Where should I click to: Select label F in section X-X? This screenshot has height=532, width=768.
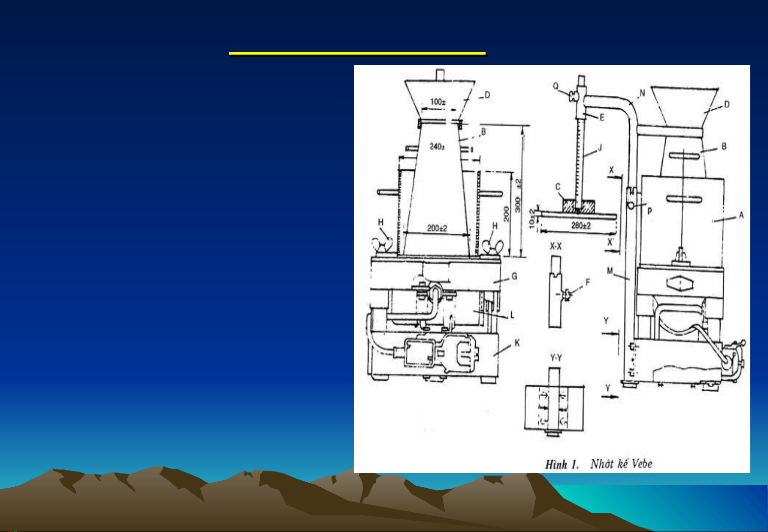coord(588,282)
